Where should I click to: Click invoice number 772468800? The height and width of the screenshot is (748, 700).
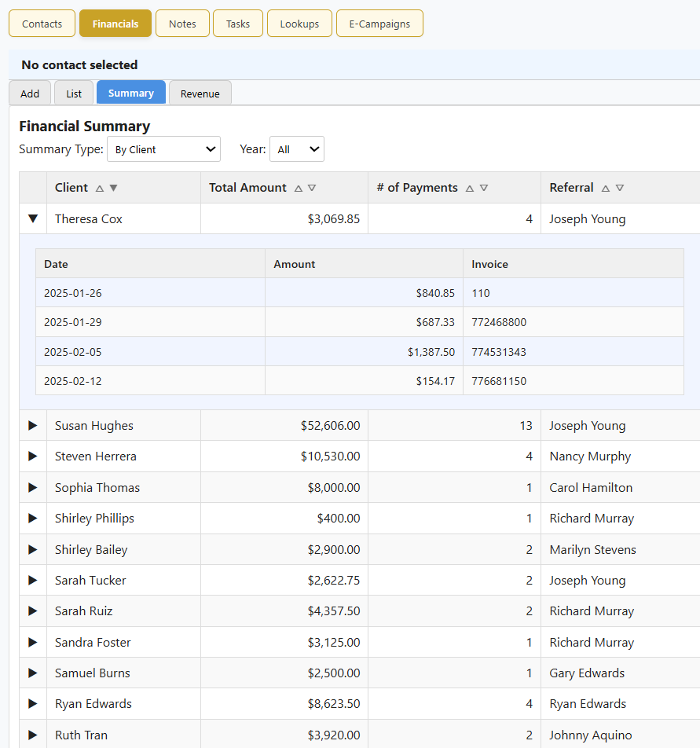click(x=499, y=322)
